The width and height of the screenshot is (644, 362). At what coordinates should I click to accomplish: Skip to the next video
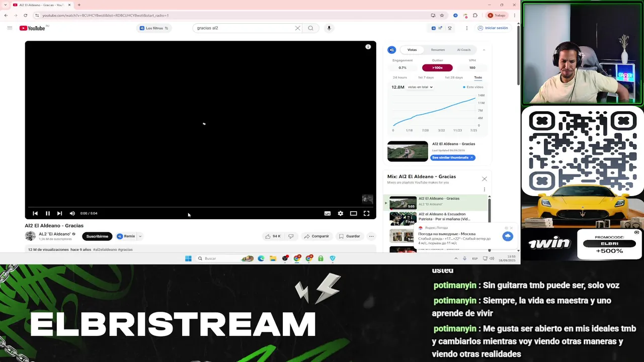[x=59, y=213]
